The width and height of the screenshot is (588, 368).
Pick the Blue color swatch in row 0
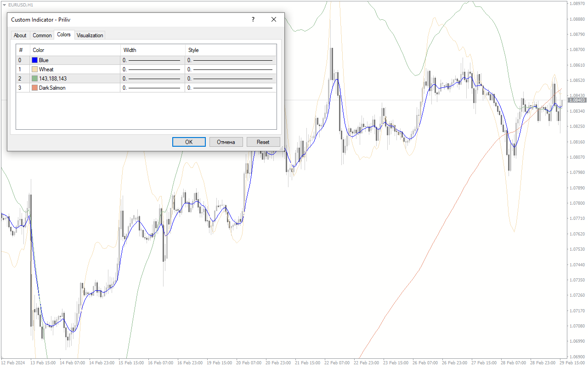tap(35, 60)
